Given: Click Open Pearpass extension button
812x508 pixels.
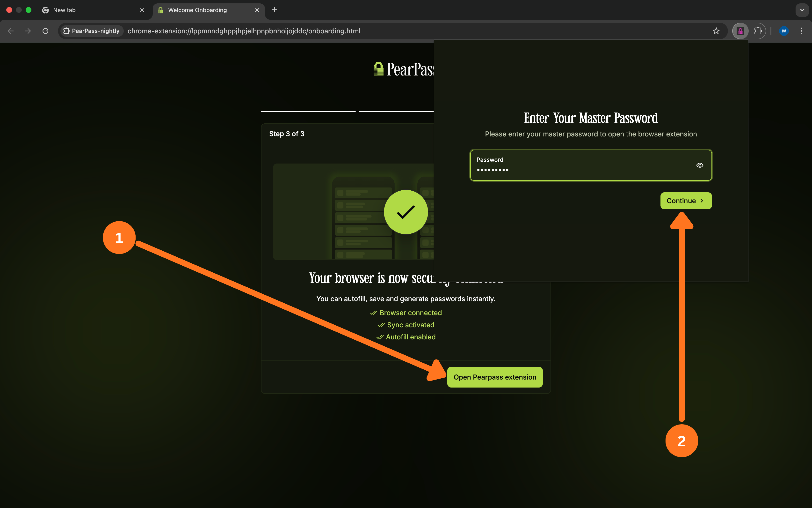Looking at the screenshot, I should click(x=495, y=377).
